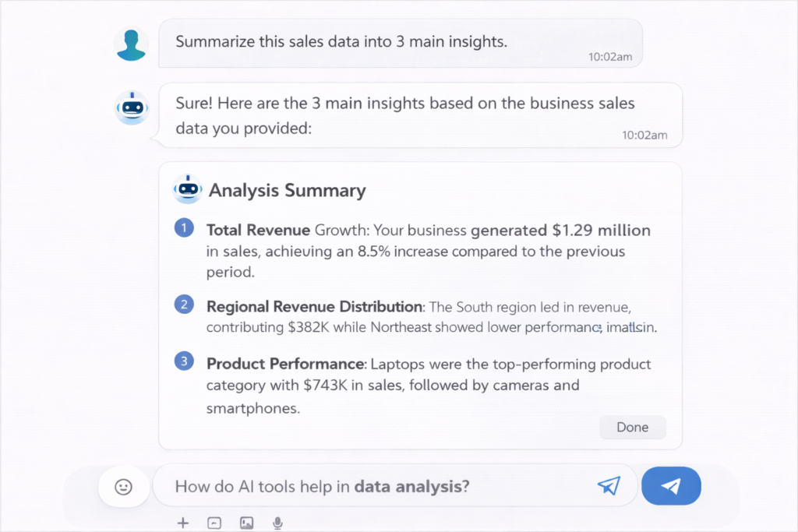Click "Regional Revenue Distribution" heading text

pyautogui.click(x=314, y=307)
